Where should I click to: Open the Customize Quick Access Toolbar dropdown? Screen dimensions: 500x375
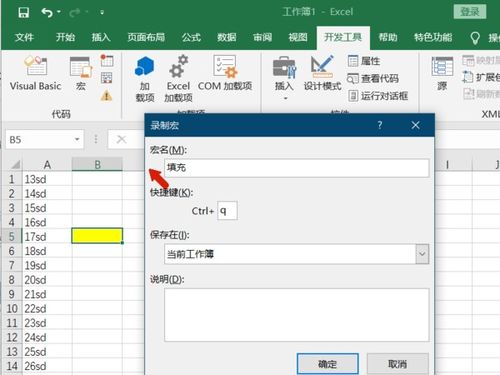[x=102, y=13]
